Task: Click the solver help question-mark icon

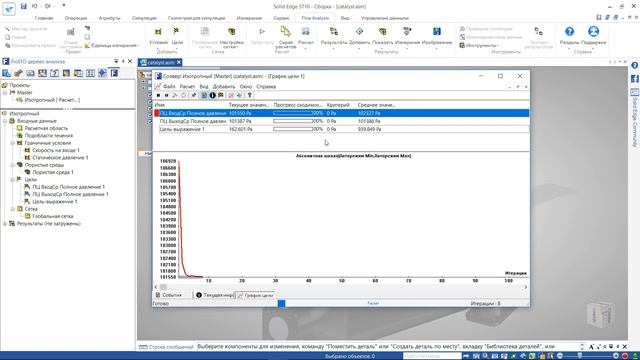Action: pyautogui.click(x=249, y=95)
